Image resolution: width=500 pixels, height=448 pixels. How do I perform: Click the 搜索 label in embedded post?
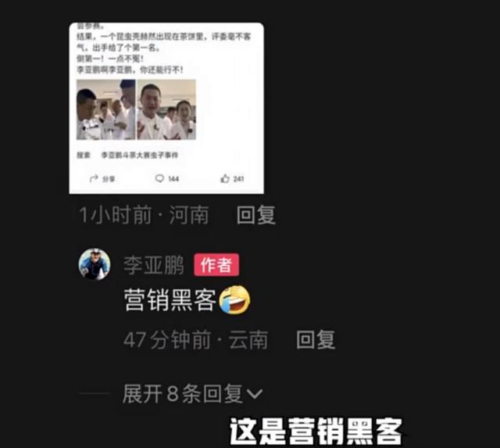pos(84,155)
